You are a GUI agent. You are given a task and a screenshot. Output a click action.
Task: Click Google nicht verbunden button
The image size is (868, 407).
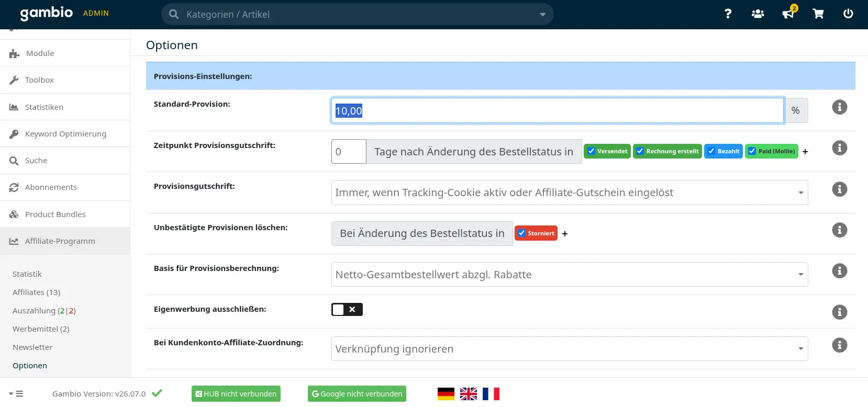357,394
